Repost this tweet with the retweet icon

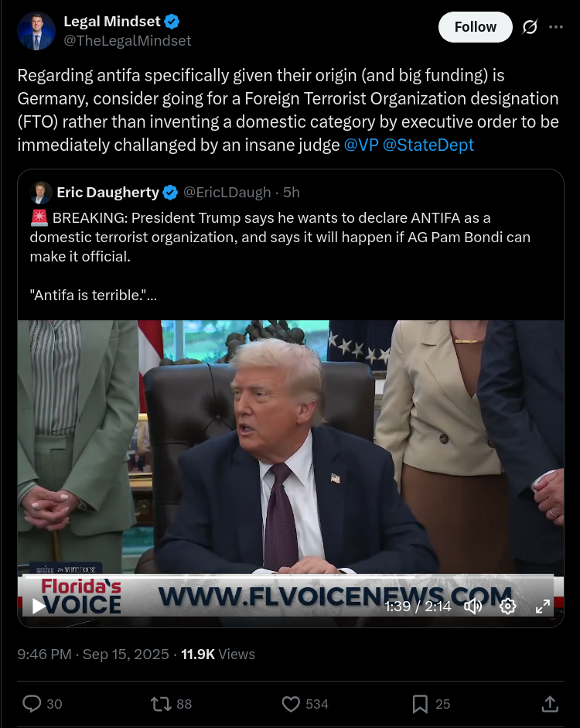161,704
